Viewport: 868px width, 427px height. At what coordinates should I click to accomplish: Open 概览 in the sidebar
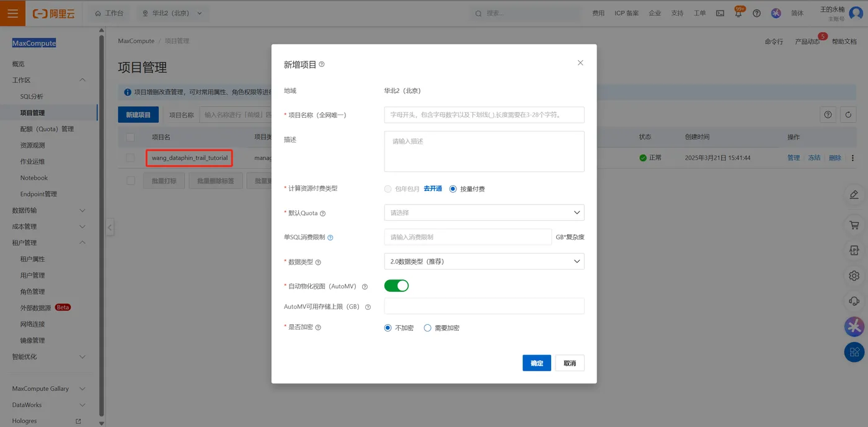point(19,64)
